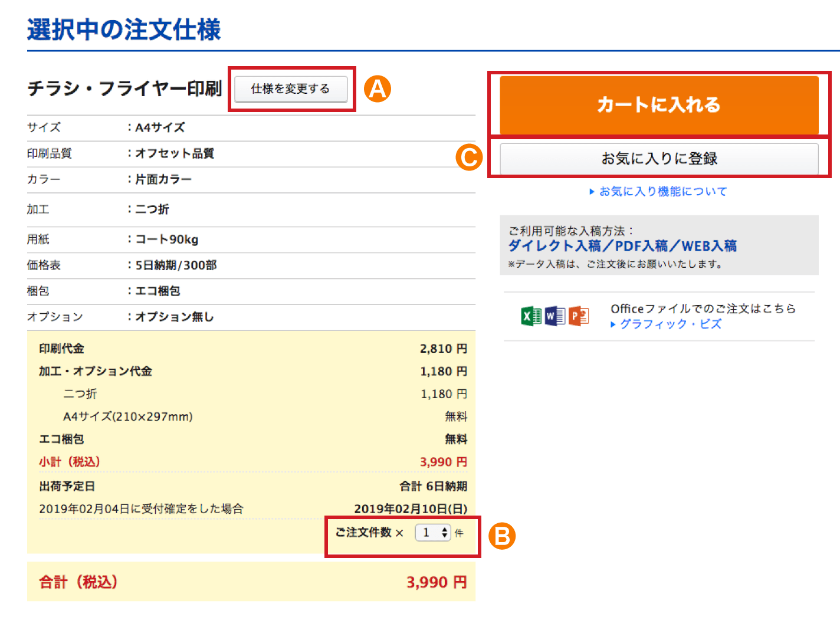840x630 pixels.
Task: Click the 選択中の注文仕様 page heading
Action: 124,30
